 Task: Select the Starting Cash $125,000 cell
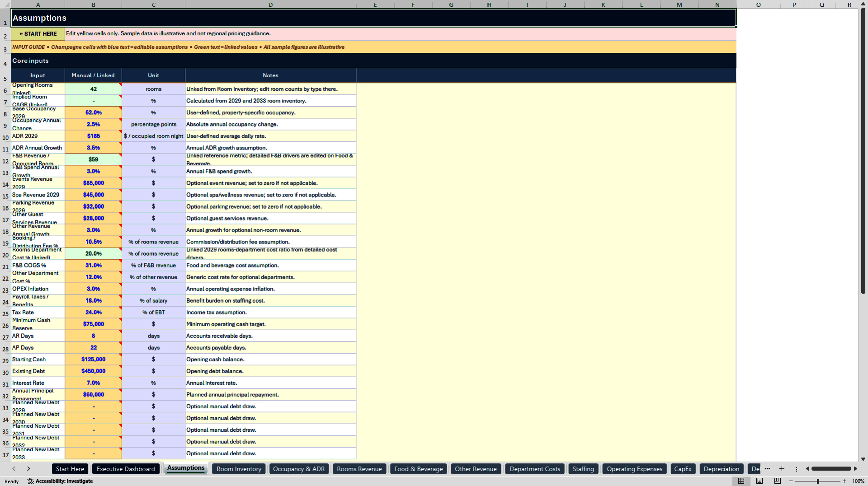(94, 359)
